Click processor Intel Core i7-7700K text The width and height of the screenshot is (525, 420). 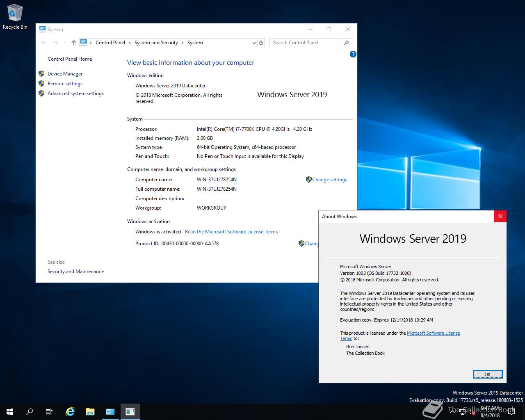click(x=254, y=129)
